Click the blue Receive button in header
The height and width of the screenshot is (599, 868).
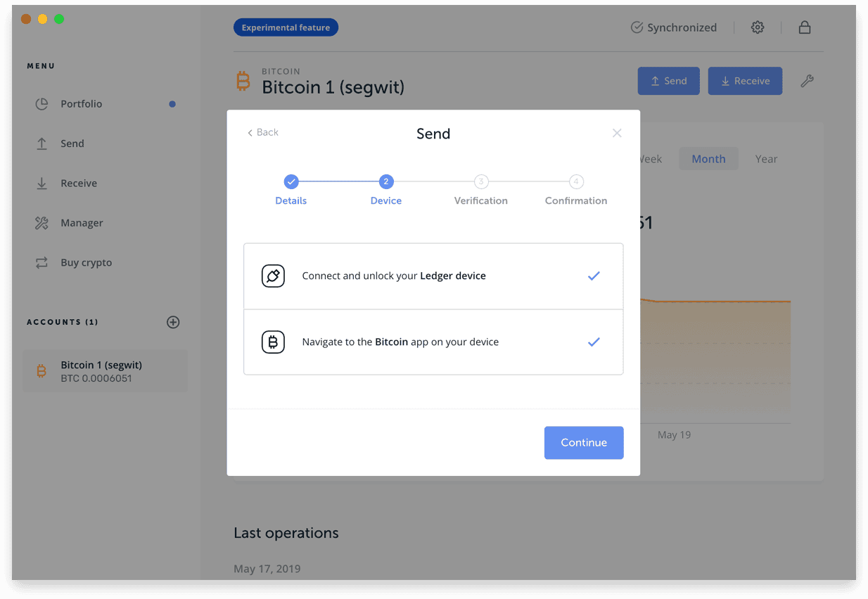click(x=745, y=81)
